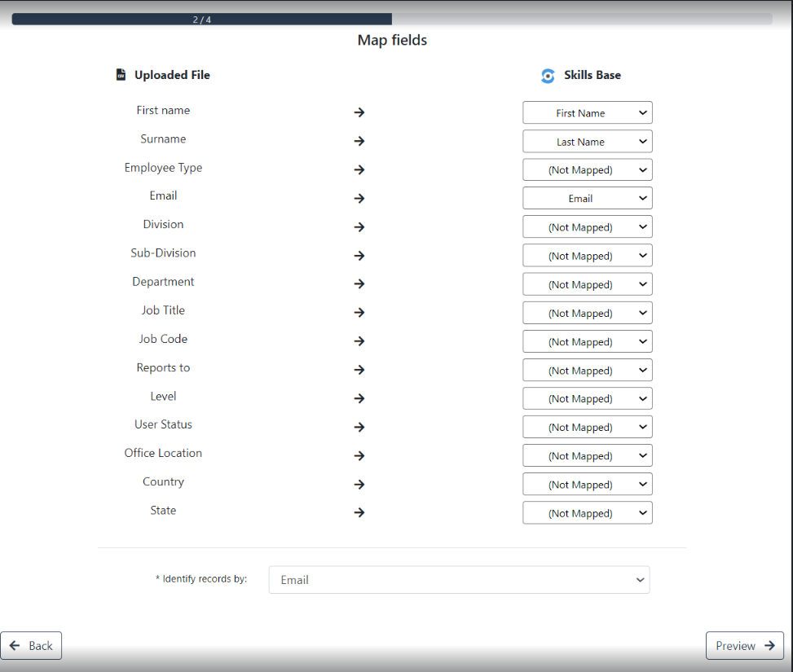Click the uploaded CSV file icon
The width and height of the screenshot is (793, 672).
pyautogui.click(x=121, y=75)
